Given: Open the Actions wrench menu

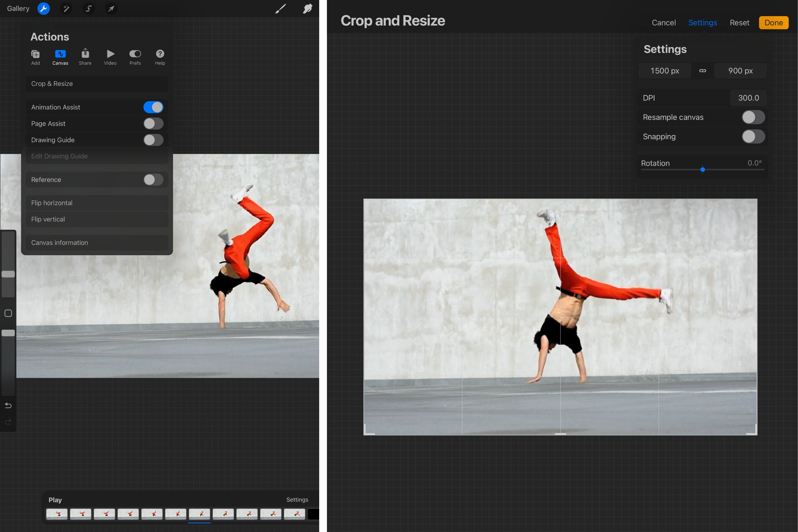Looking at the screenshot, I should 44,9.
